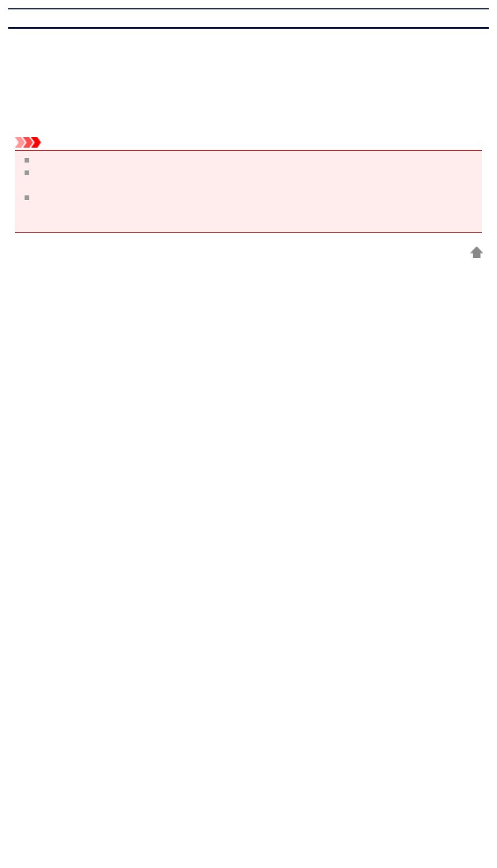Click the red line below the pink box
The height and width of the screenshot is (868, 497).
(x=248, y=232)
